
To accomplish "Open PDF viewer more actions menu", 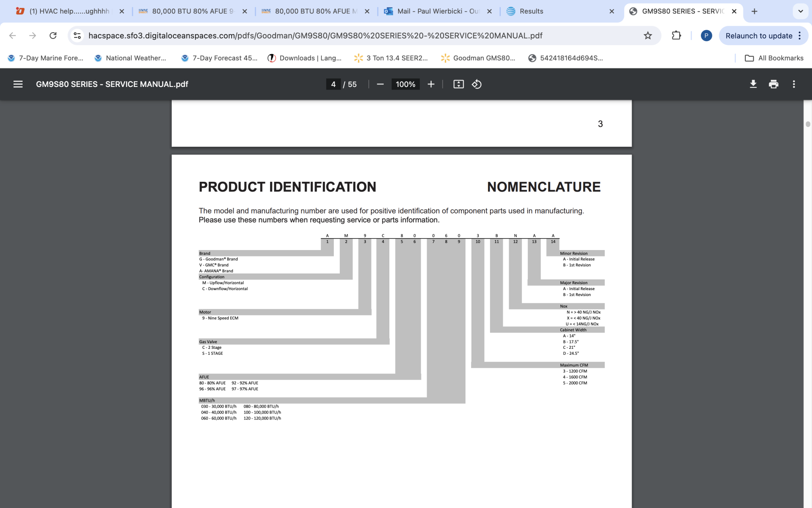I will coord(794,84).
